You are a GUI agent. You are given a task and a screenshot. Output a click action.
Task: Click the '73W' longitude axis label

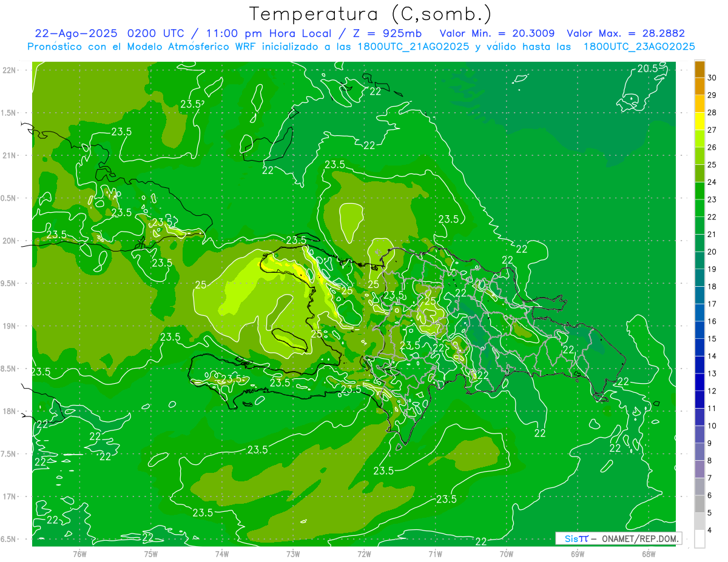(293, 554)
